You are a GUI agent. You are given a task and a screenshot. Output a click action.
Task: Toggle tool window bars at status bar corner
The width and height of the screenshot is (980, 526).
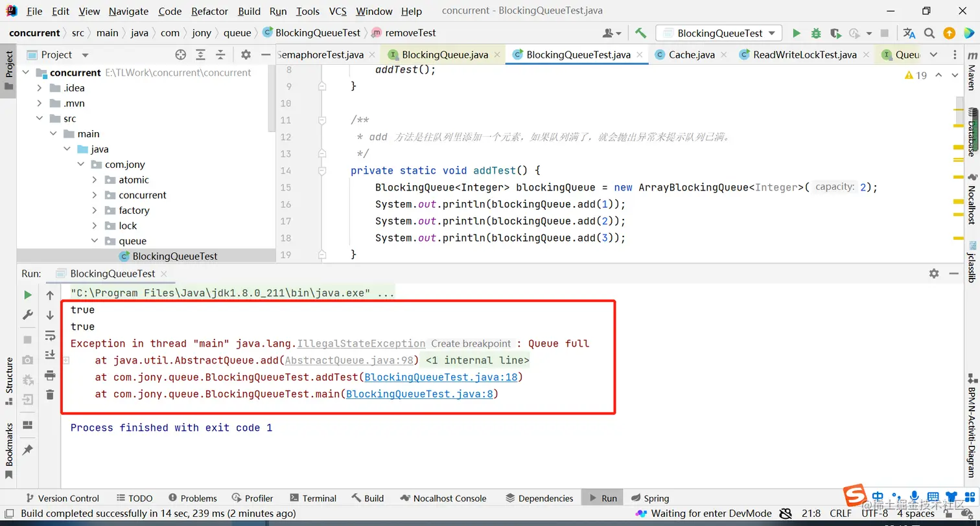(9, 514)
